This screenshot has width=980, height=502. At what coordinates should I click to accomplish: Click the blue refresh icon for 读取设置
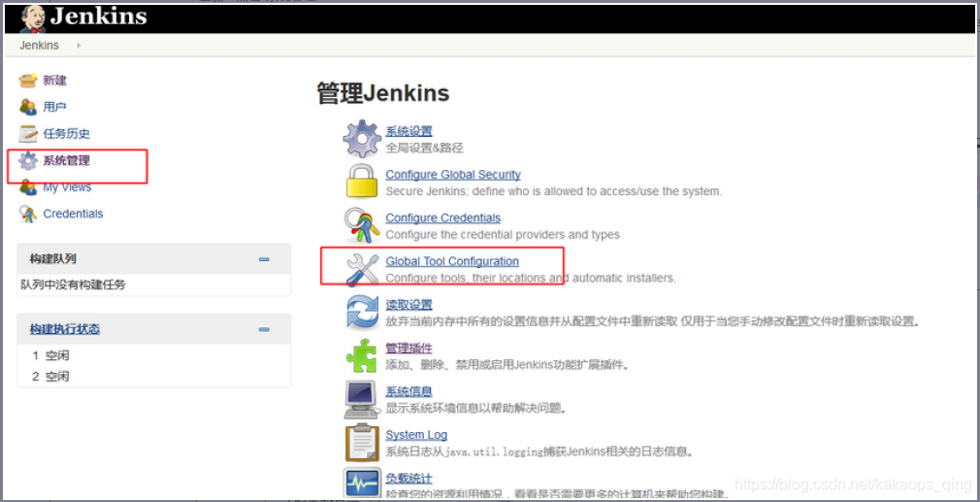pos(362,313)
